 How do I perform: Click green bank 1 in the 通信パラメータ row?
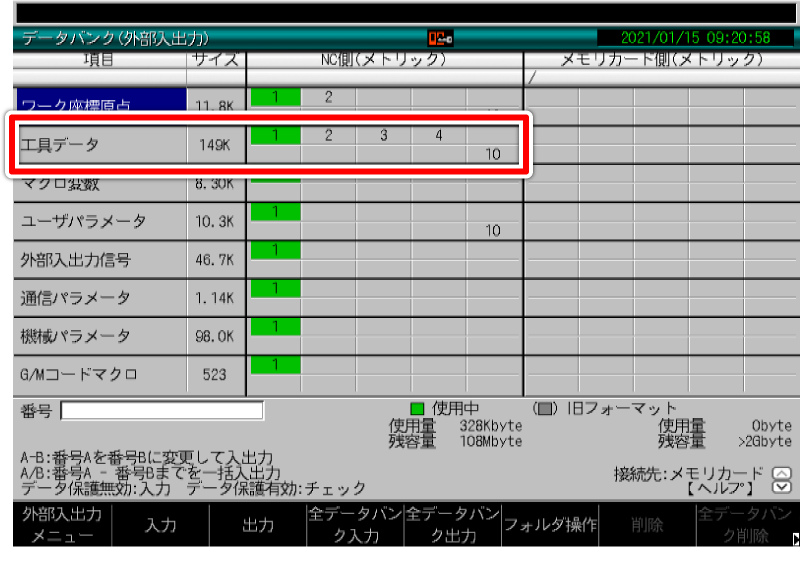pos(276,288)
